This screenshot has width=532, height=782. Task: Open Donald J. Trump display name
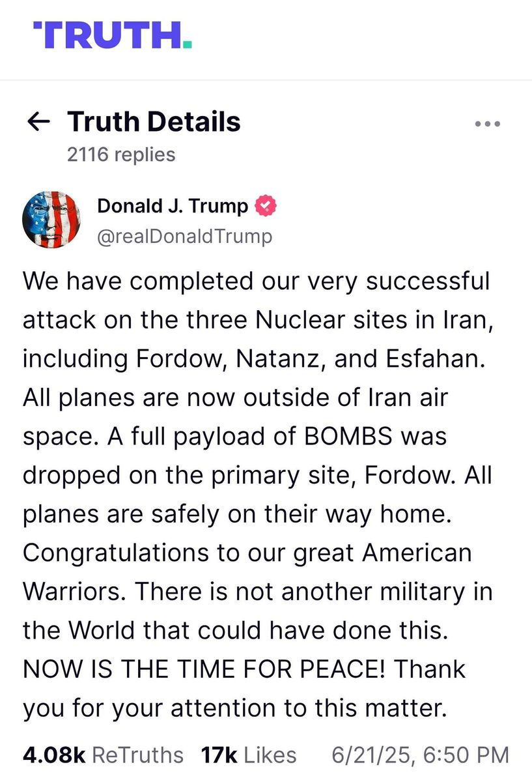173,207
